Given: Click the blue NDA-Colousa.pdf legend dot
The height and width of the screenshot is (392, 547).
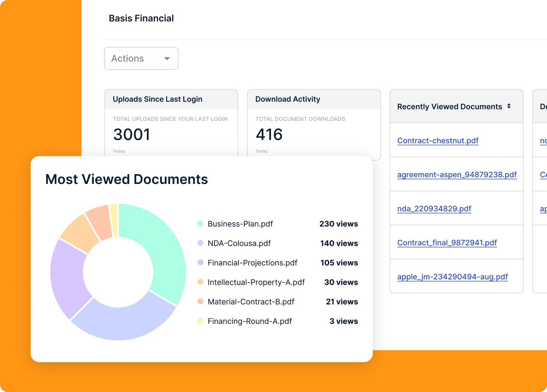Looking at the screenshot, I should 200,243.
